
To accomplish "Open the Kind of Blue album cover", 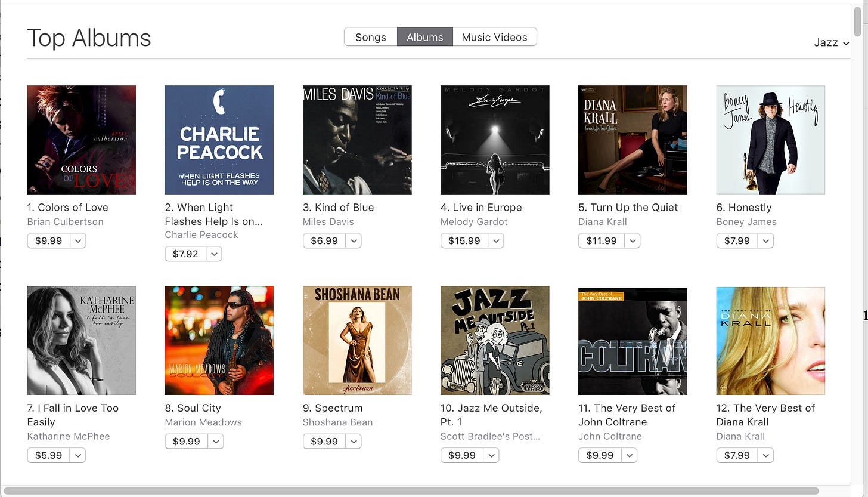I will [x=357, y=140].
